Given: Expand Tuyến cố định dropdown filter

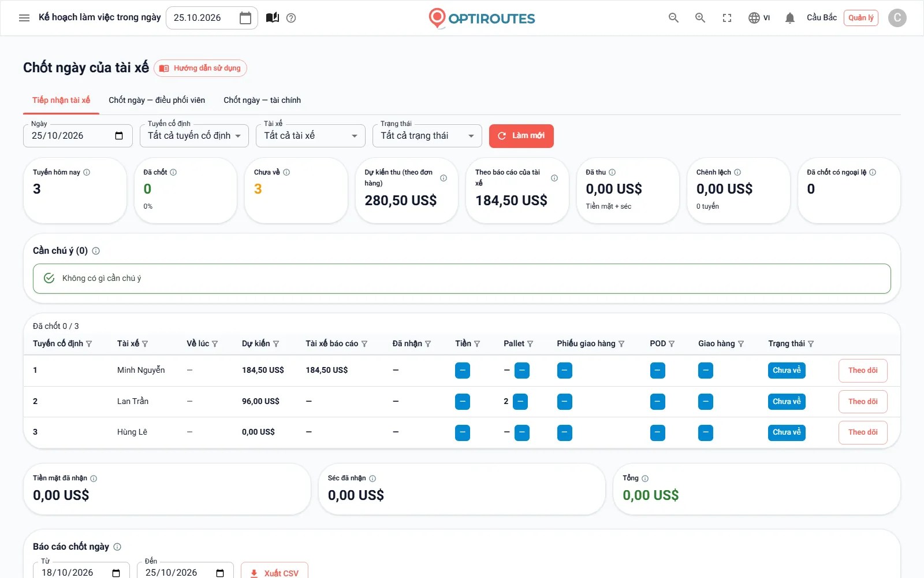Looking at the screenshot, I should tap(194, 136).
